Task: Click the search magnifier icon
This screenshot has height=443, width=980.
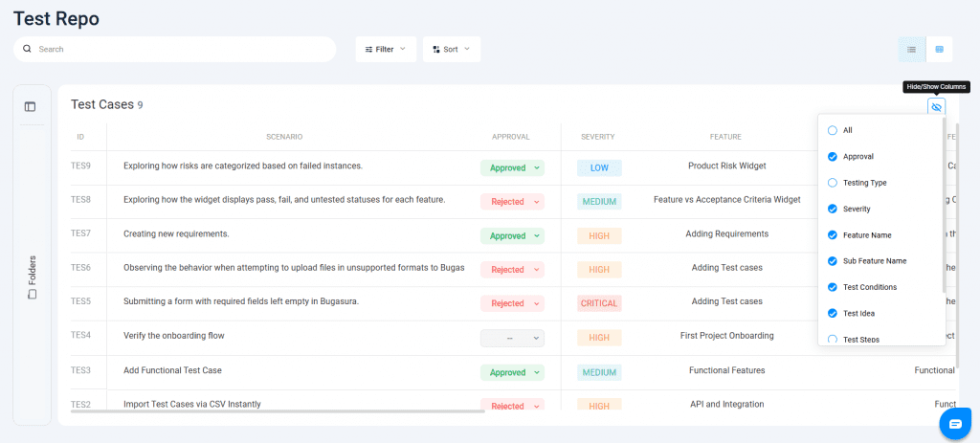Action: coord(28,49)
